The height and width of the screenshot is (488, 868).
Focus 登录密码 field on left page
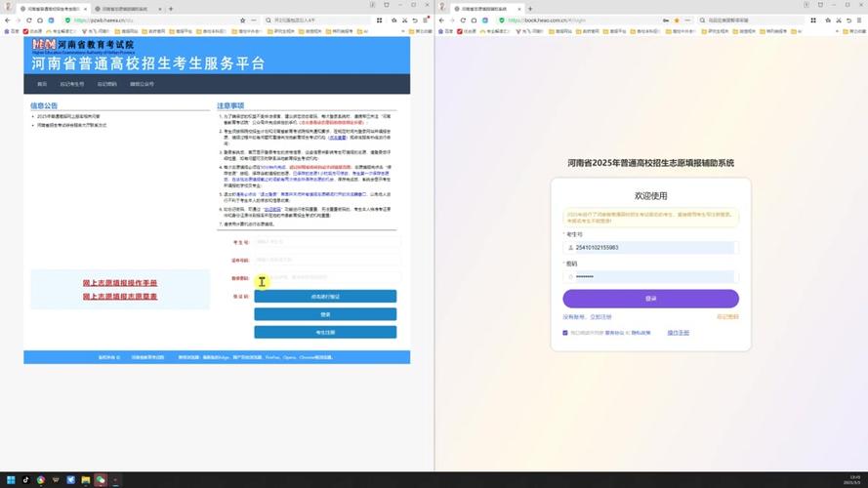[x=327, y=277]
